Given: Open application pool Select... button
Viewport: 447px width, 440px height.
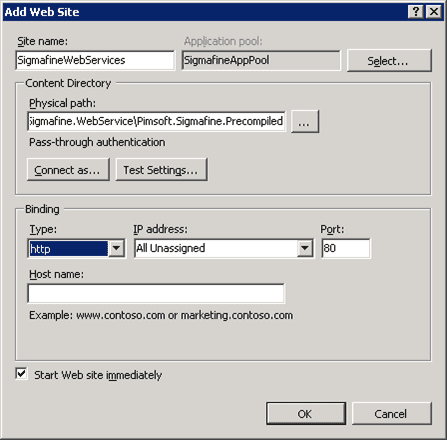Looking at the screenshot, I should click(389, 61).
